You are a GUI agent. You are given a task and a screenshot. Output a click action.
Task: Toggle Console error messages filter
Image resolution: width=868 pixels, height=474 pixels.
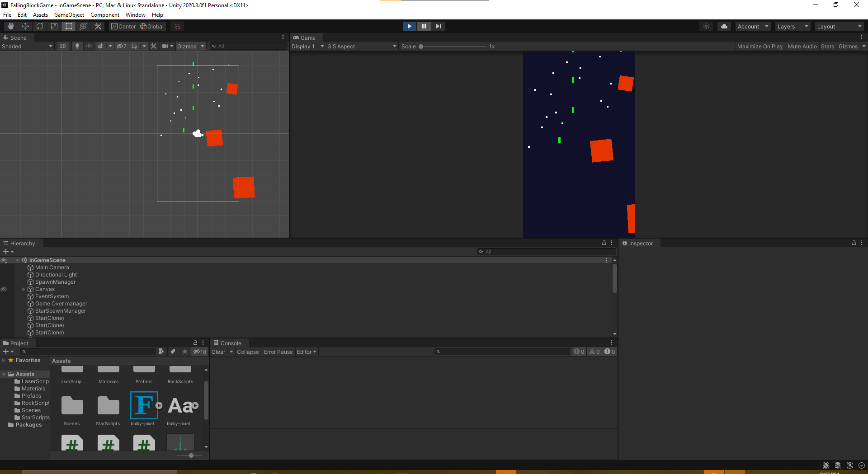click(610, 352)
